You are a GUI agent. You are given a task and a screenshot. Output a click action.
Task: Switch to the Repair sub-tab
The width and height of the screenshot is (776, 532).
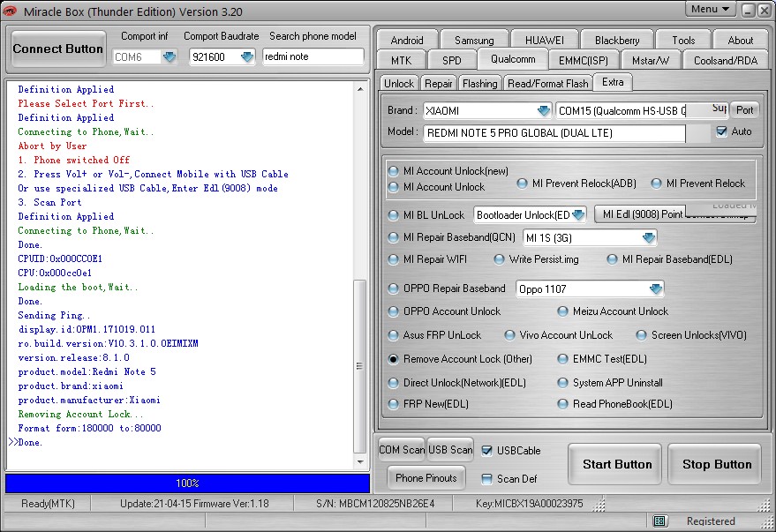pyautogui.click(x=439, y=83)
